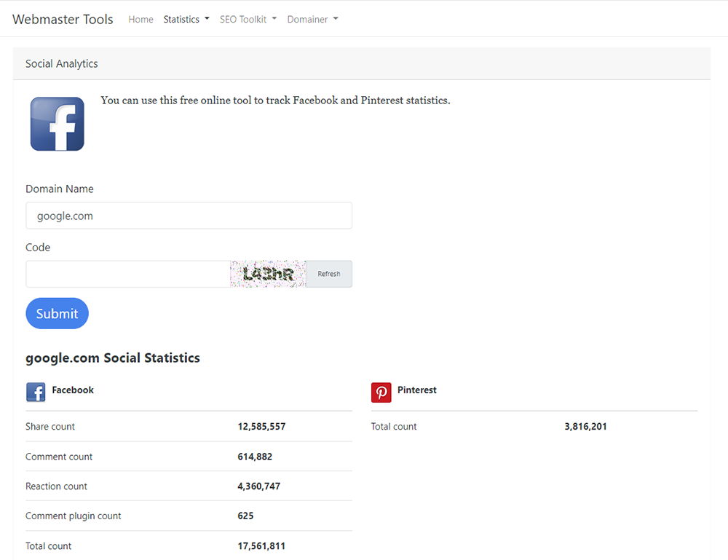Click the captcha code image
Screen dimensions: 728x560
tap(268, 274)
